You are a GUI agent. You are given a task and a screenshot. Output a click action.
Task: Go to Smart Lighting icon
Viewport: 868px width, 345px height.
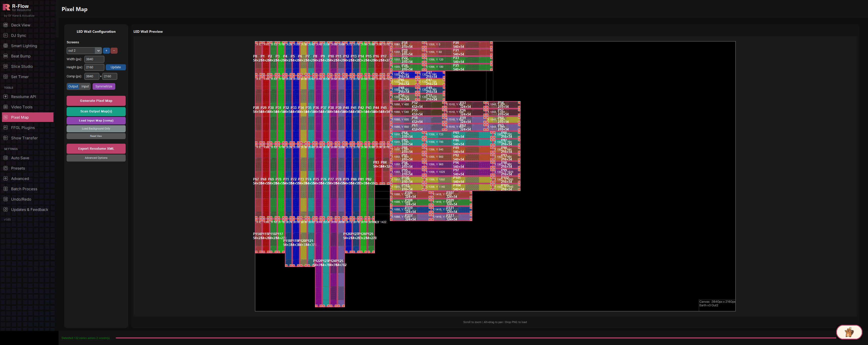[6, 46]
